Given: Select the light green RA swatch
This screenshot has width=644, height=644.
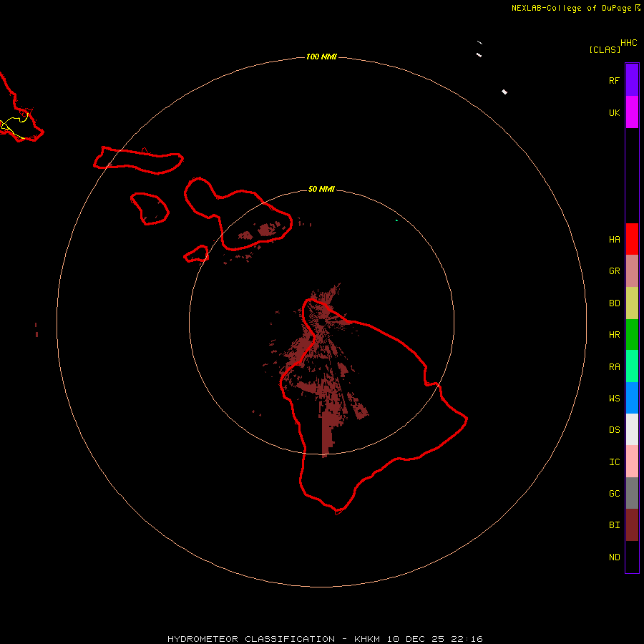Looking at the screenshot, I should (x=632, y=366).
